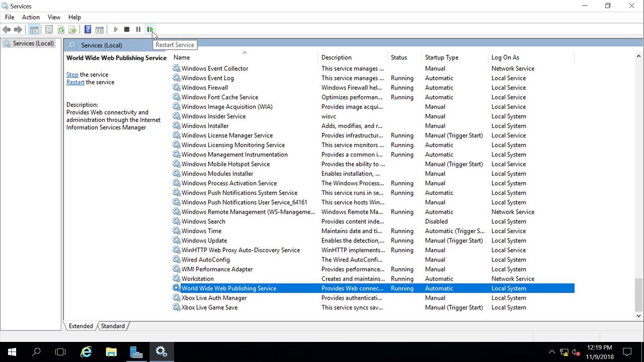644x362 pixels.
Task: Click the Forward arrow toolbar icon
Action: click(x=18, y=30)
